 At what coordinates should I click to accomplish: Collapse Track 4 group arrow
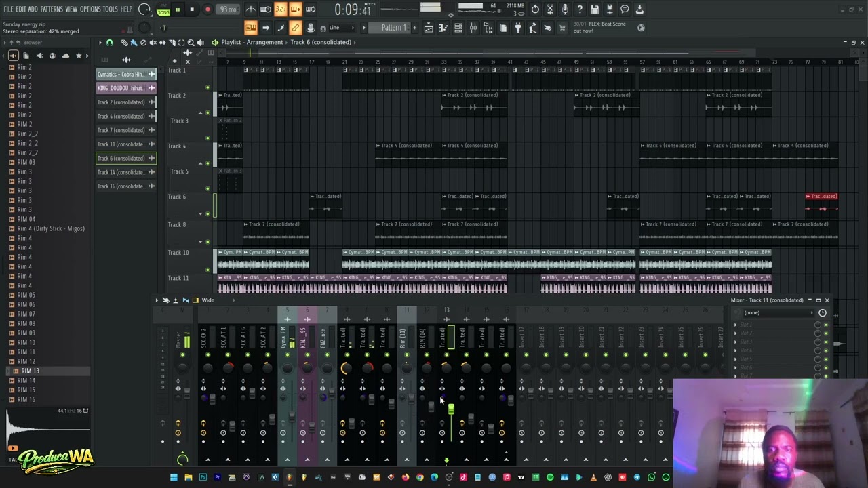point(201,163)
